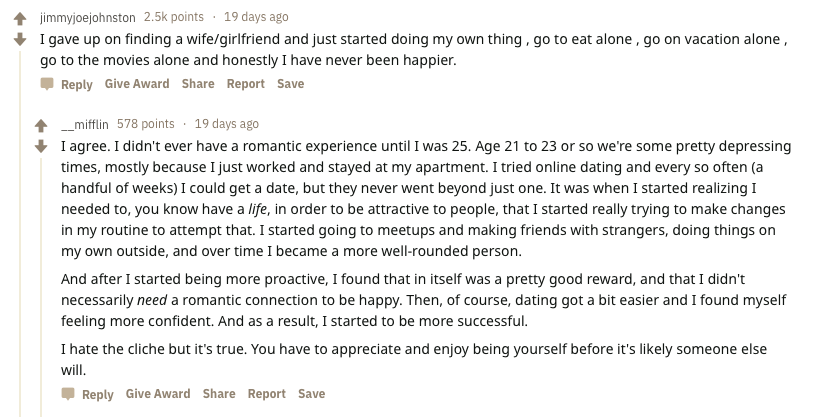Reply to __mifflin's comment

click(98, 394)
